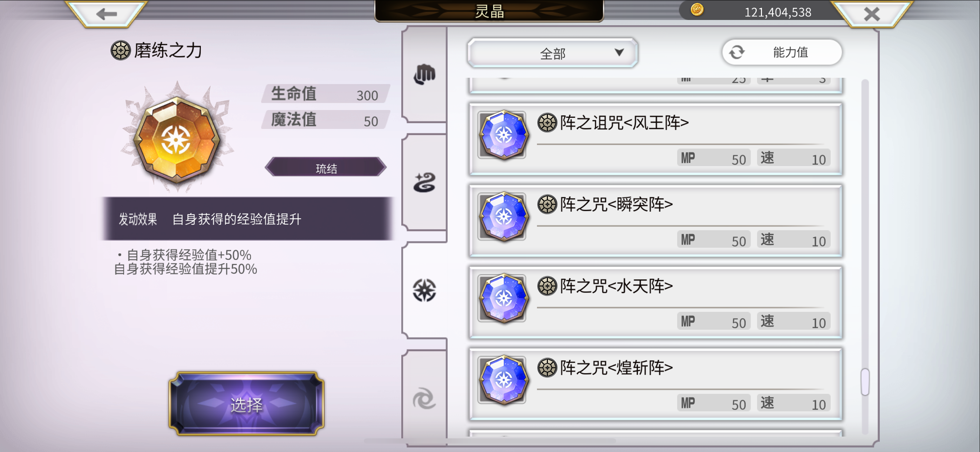
Task: Tap the gold coin currency icon
Action: click(697, 9)
